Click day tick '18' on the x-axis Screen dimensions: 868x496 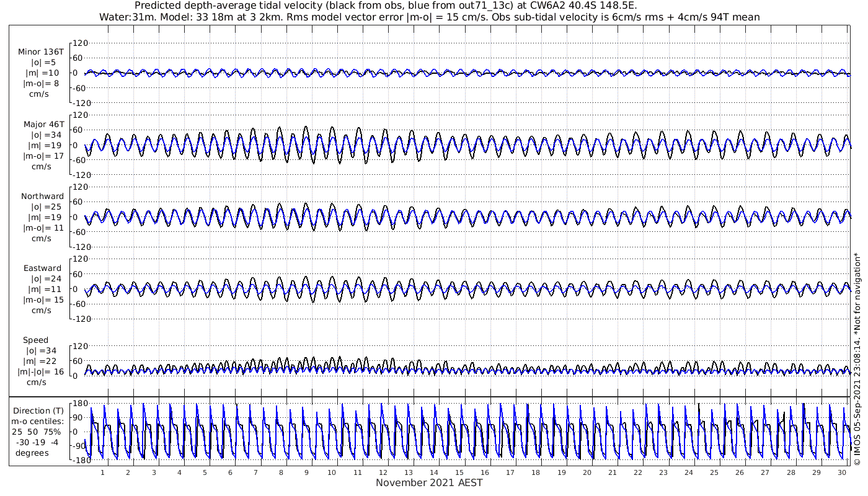[536, 472]
